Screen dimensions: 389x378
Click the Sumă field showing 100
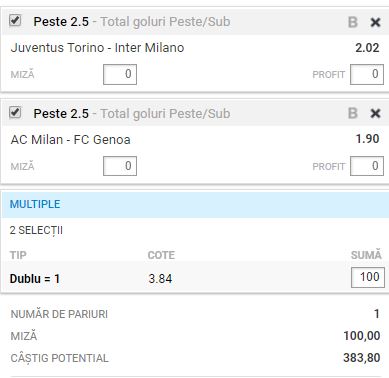click(368, 277)
